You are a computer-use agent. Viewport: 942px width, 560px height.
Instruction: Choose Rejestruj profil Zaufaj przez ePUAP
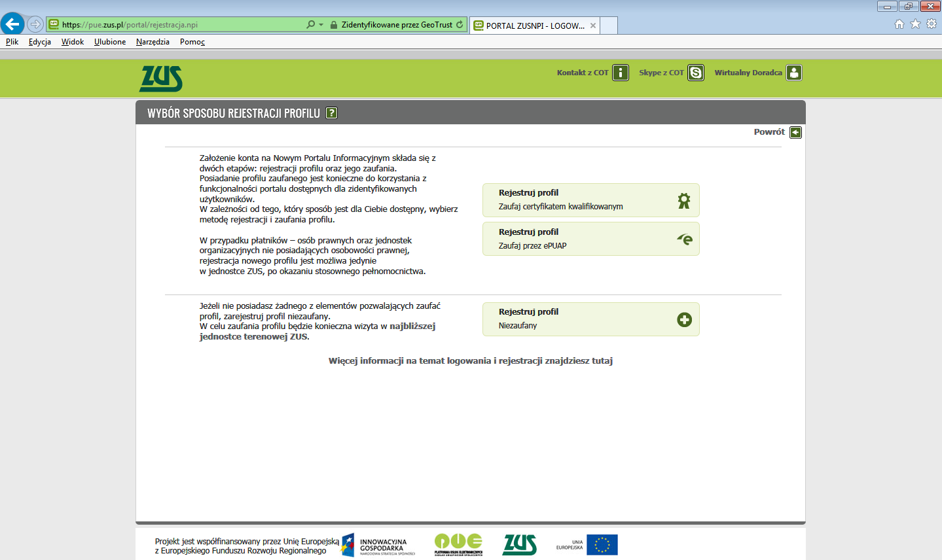pos(590,239)
